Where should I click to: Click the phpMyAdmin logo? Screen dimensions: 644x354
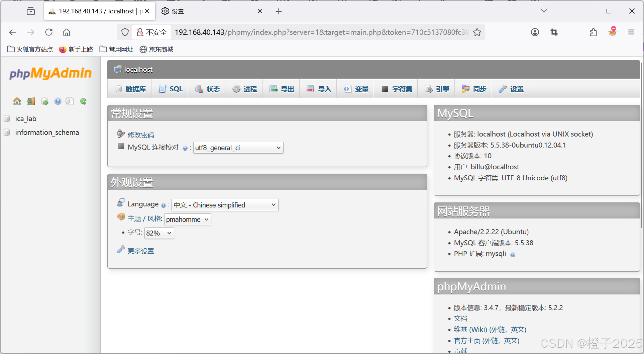tap(50, 73)
